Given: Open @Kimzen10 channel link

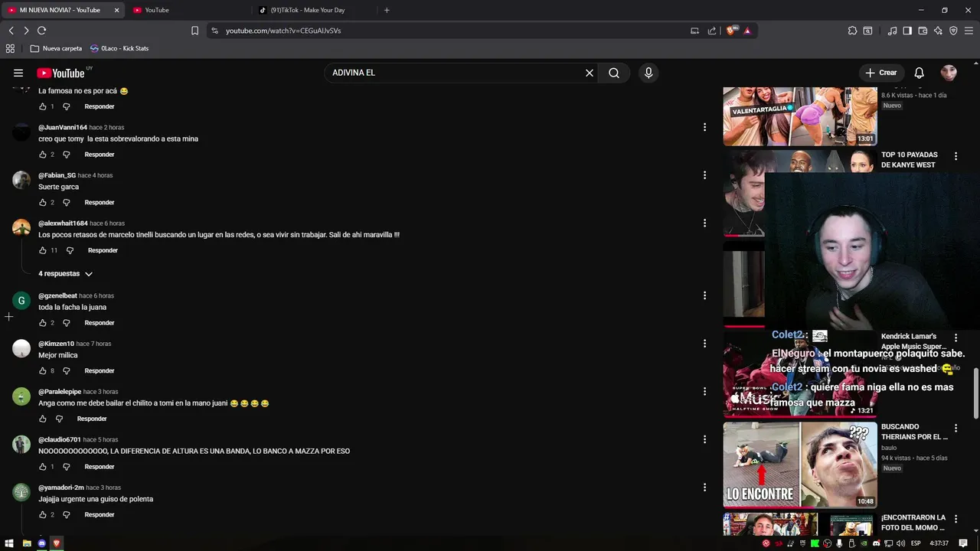Looking at the screenshot, I should coord(56,344).
